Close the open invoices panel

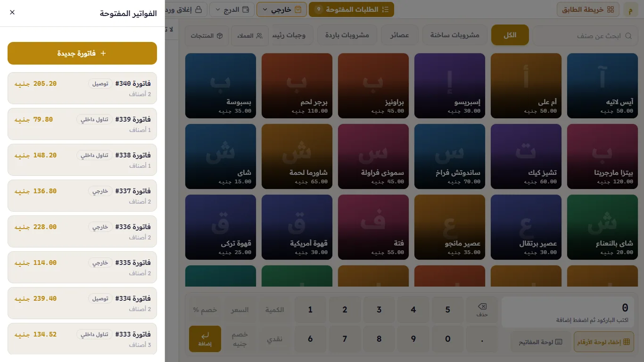[12, 12]
